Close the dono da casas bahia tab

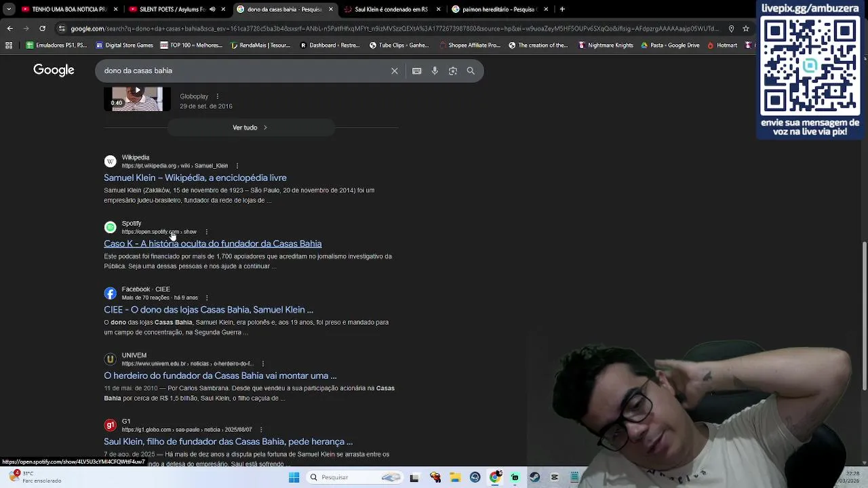tap(331, 9)
